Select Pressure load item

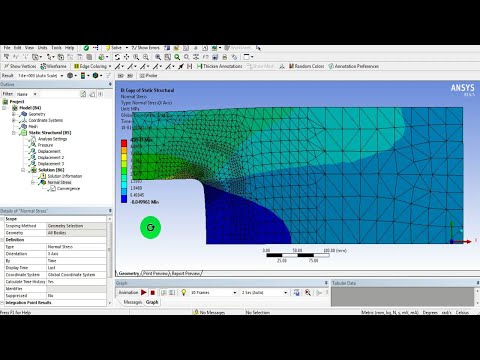pyautogui.click(x=45, y=145)
